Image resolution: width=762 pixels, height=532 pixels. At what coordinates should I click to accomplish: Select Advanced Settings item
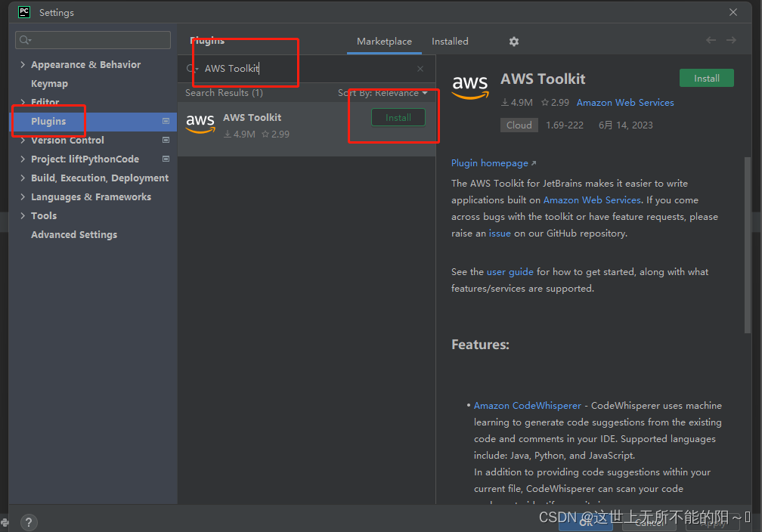point(74,235)
